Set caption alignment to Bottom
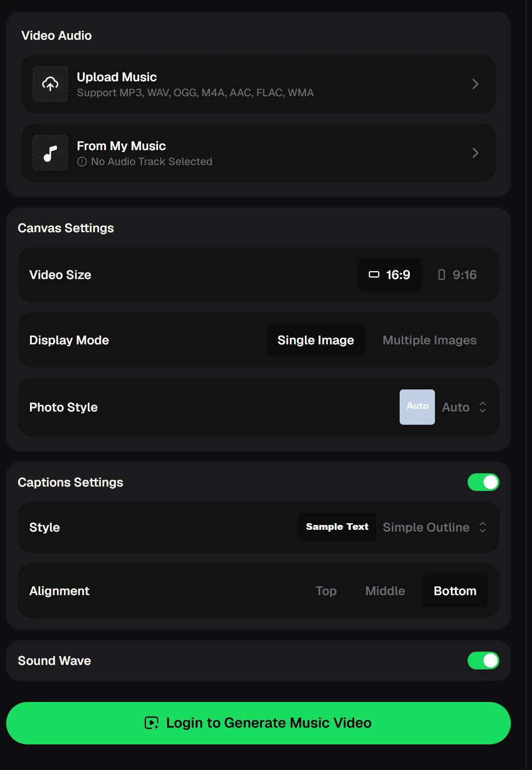 [x=455, y=591]
